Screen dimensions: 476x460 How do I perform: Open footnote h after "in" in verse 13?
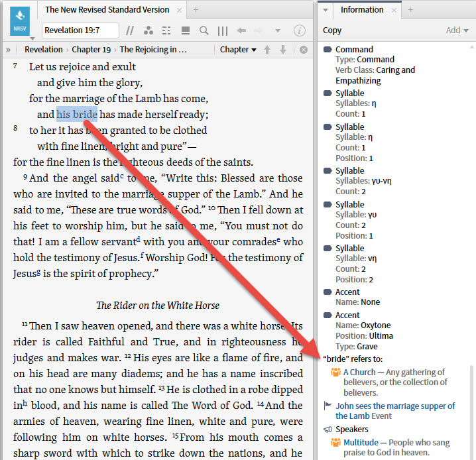click(25, 403)
